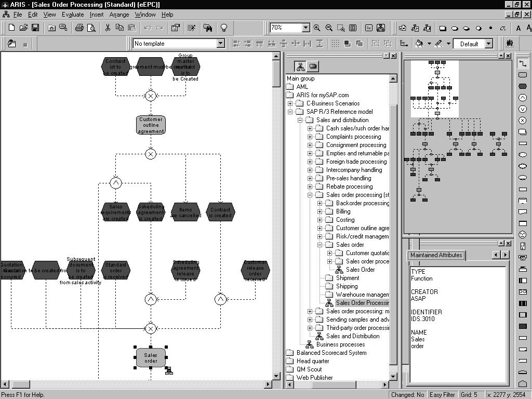Open the Evaluate menu
The width and height of the screenshot is (532, 399).
click(x=73, y=15)
